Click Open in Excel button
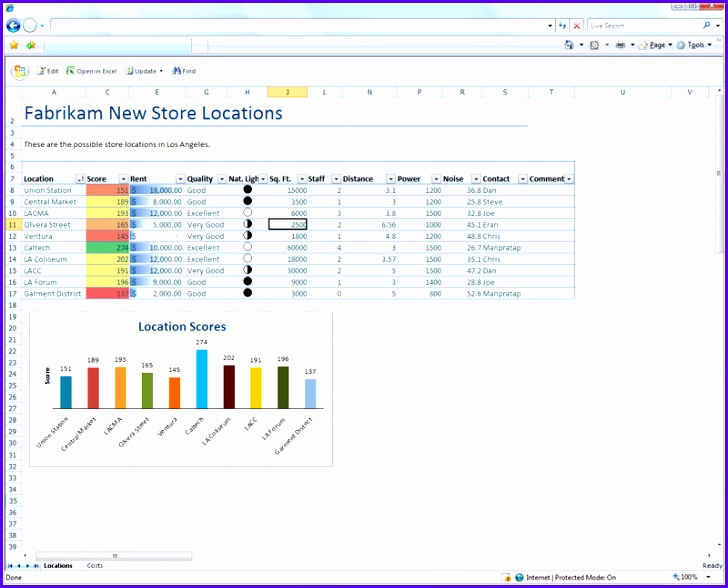The width and height of the screenshot is (728, 588). [91, 71]
